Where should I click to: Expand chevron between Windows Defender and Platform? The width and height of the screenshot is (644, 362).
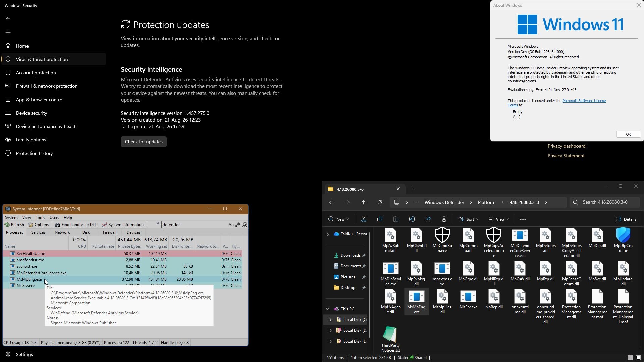(x=471, y=202)
